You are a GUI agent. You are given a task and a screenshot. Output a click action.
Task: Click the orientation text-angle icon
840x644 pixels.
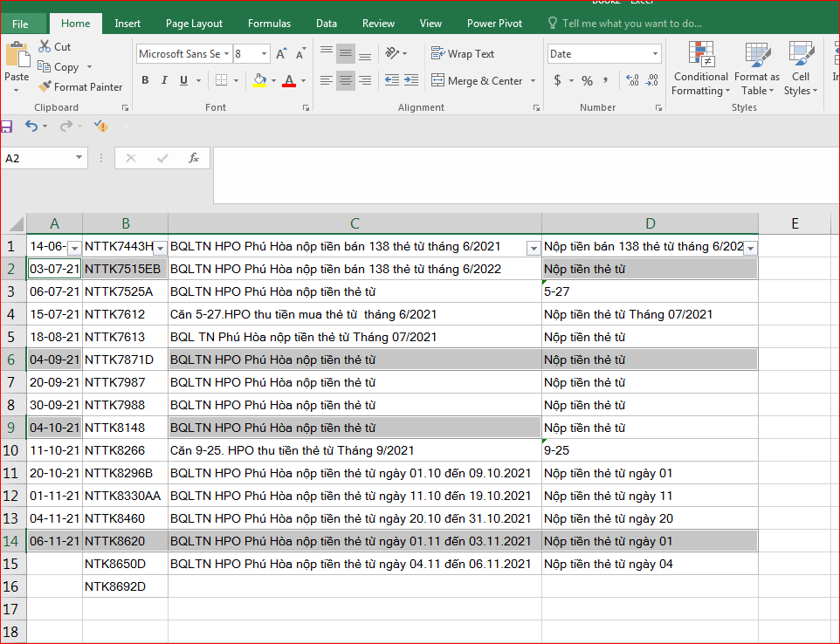coord(392,53)
